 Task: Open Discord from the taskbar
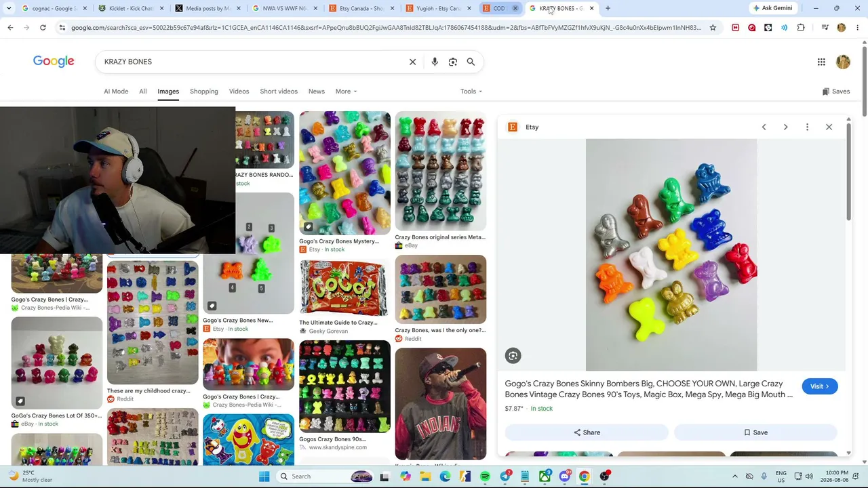click(x=565, y=476)
